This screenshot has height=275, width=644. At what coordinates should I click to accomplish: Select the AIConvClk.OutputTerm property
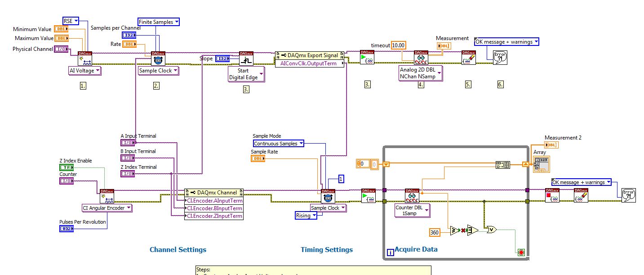point(309,63)
